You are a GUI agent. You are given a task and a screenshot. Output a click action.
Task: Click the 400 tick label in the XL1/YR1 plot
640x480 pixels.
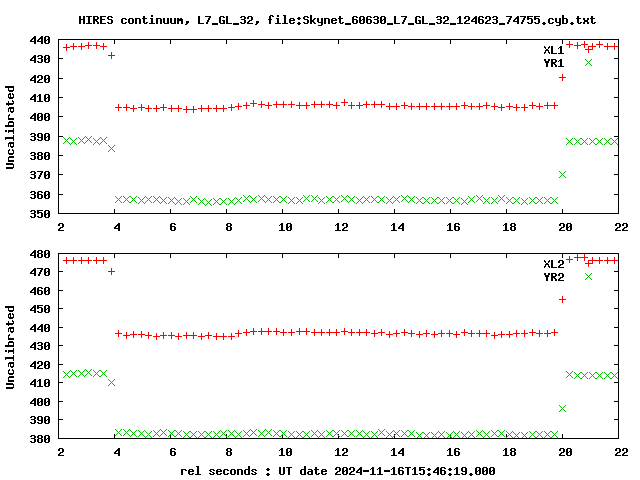(40, 117)
